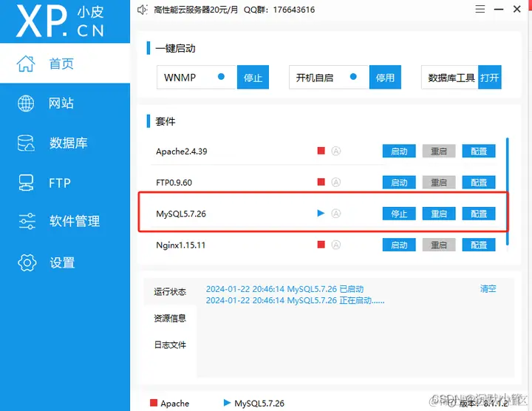This screenshot has height=411, width=532.
Task: Click the Apache2.4.39 name
Action: pyautogui.click(x=182, y=152)
